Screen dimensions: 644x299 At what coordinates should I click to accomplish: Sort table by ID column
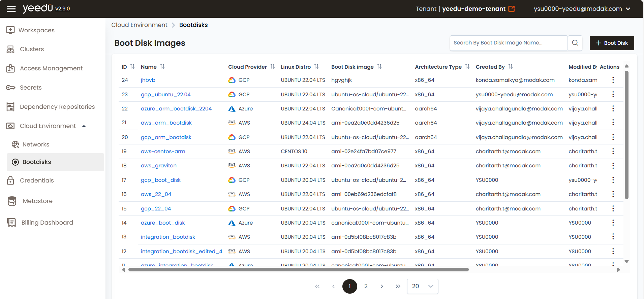(132, 67)
